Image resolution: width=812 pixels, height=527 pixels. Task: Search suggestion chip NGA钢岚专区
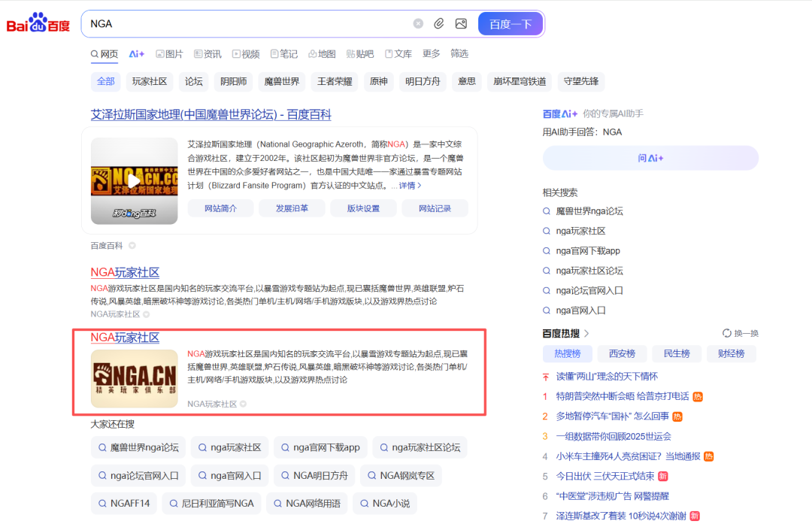401,475
